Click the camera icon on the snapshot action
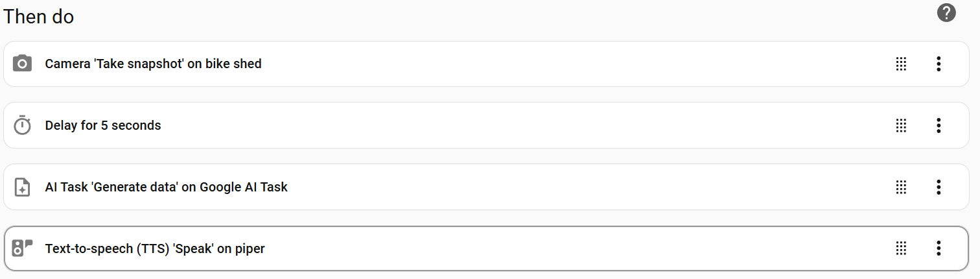The height and width of the screenshot is (279, 980). 22,64
